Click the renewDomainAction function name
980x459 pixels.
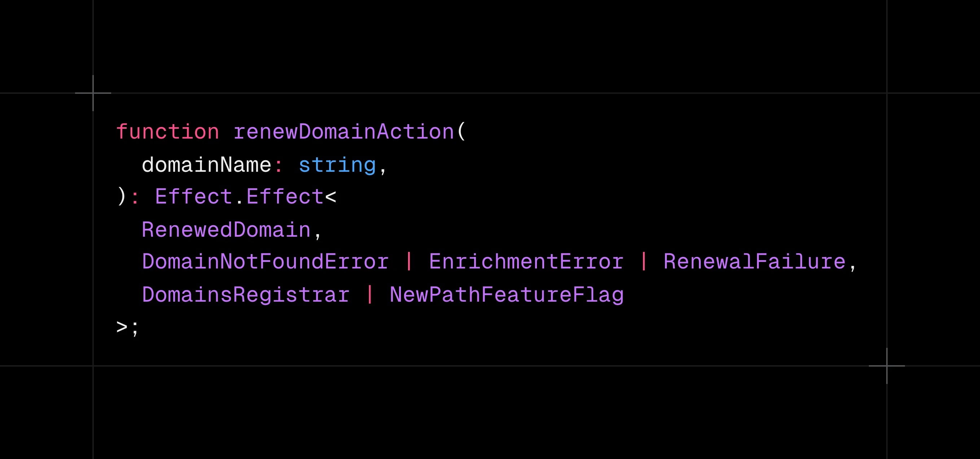(x=344, y=132)
